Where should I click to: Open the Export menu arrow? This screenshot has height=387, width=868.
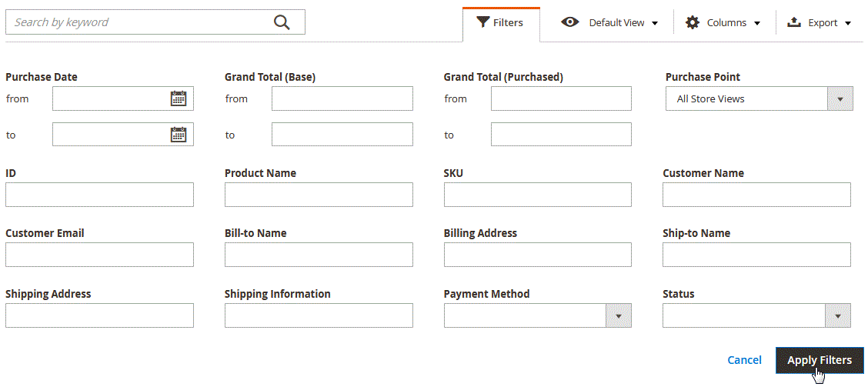coord(847,23)
